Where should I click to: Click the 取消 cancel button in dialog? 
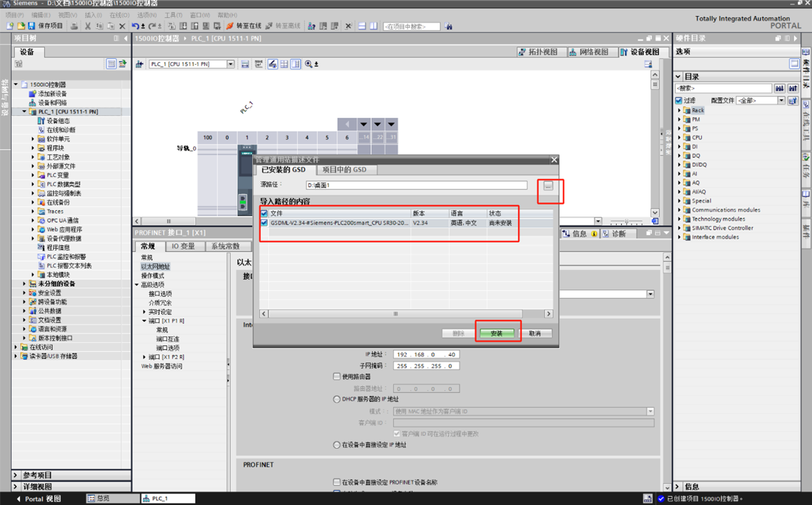[535, 333]
